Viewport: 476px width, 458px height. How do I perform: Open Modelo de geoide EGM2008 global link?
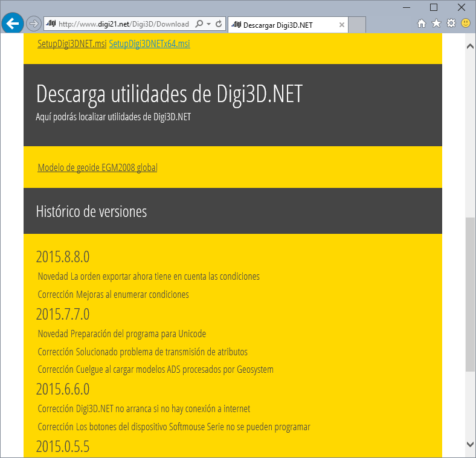pyautogui.click(x=97, y=167)
